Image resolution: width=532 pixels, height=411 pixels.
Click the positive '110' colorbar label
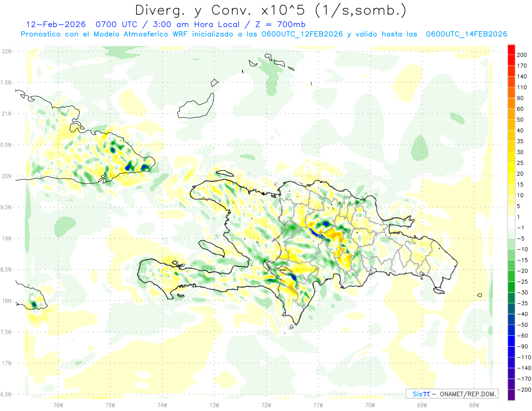click(522, 87)
